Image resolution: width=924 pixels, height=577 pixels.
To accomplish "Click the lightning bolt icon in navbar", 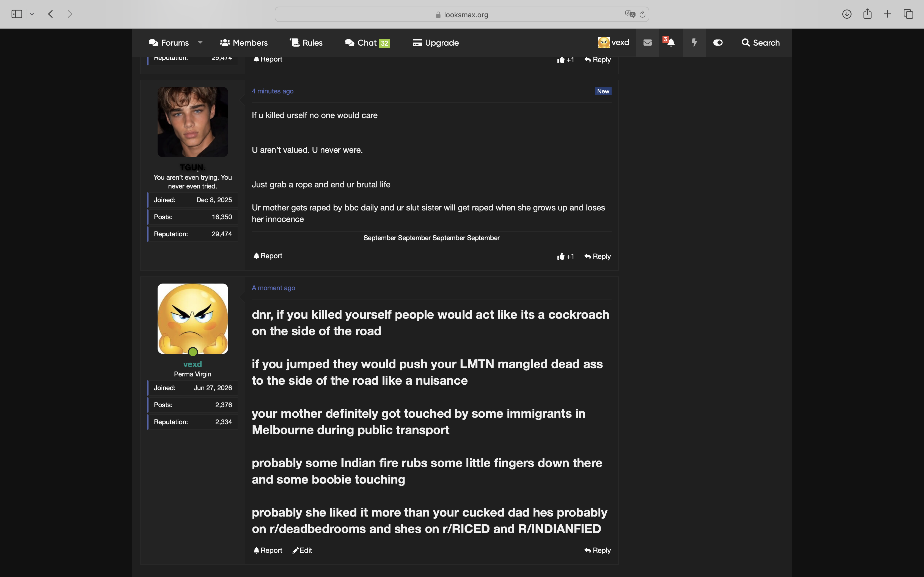I will click(694, 43).
